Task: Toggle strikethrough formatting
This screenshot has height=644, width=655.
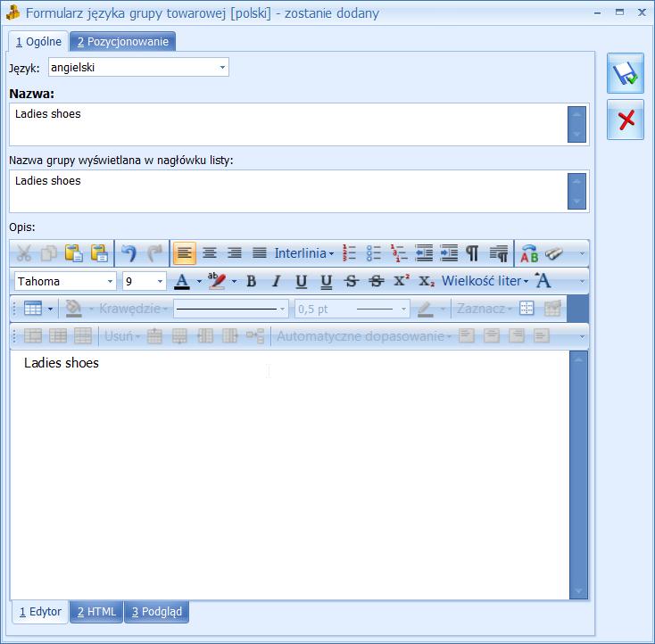Action: (x=352, y=281)
